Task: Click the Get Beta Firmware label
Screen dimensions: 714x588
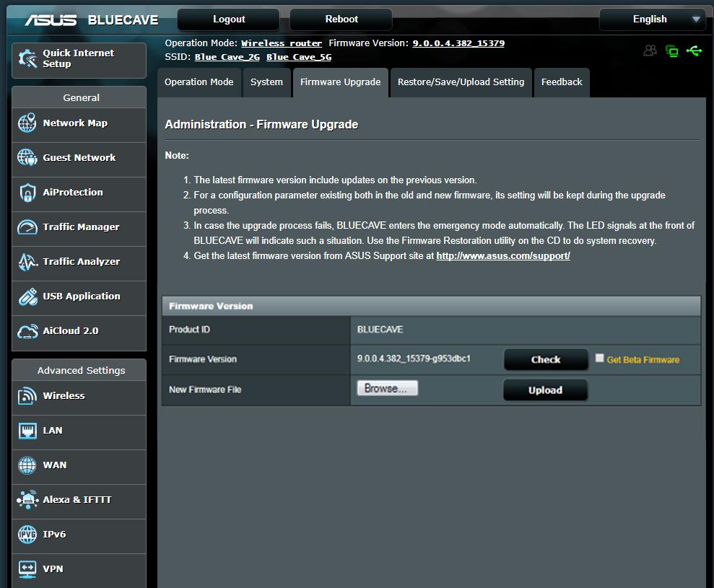Action: [x=643, y=360]
